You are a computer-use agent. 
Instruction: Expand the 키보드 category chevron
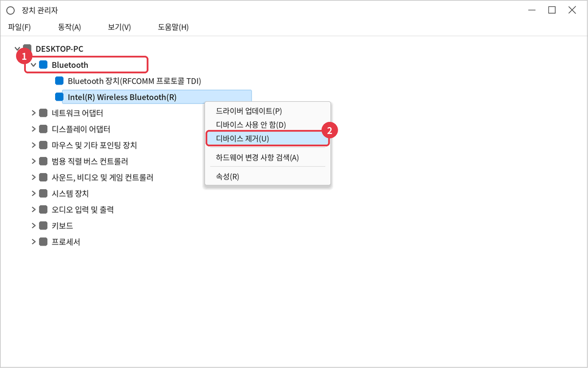click(33, 225)
